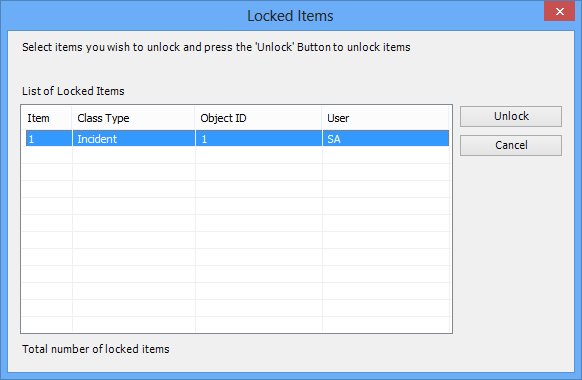This screenshot has height=380, width=582.
Task: Click the divider between Item and Class Type headers
Action: (x=72, y=118)
